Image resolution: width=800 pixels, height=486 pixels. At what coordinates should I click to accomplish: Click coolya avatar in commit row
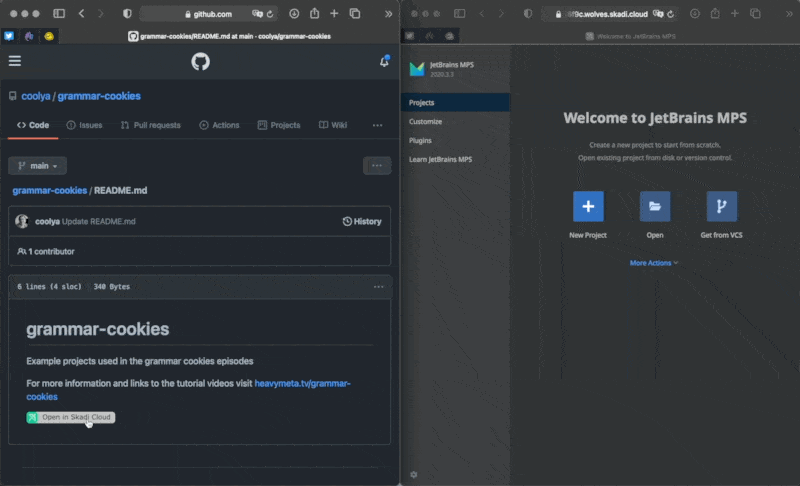click(x=22, y=221)
